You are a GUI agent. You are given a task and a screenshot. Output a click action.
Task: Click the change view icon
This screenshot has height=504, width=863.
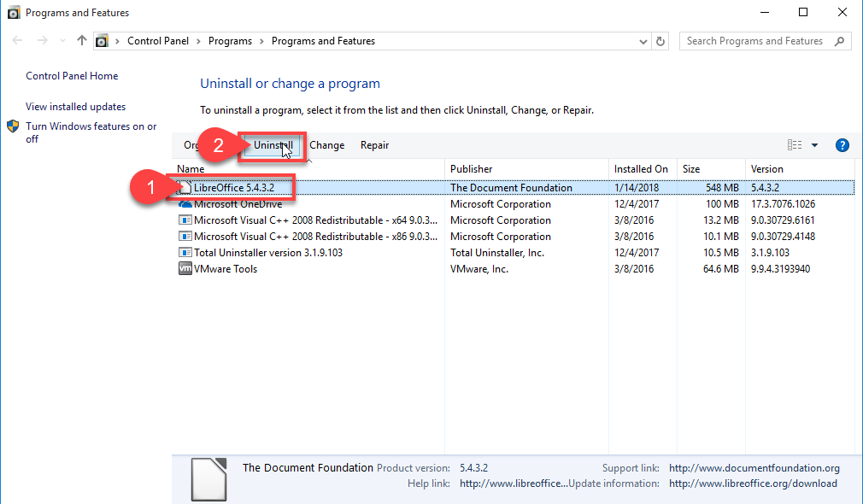point(794,144)
